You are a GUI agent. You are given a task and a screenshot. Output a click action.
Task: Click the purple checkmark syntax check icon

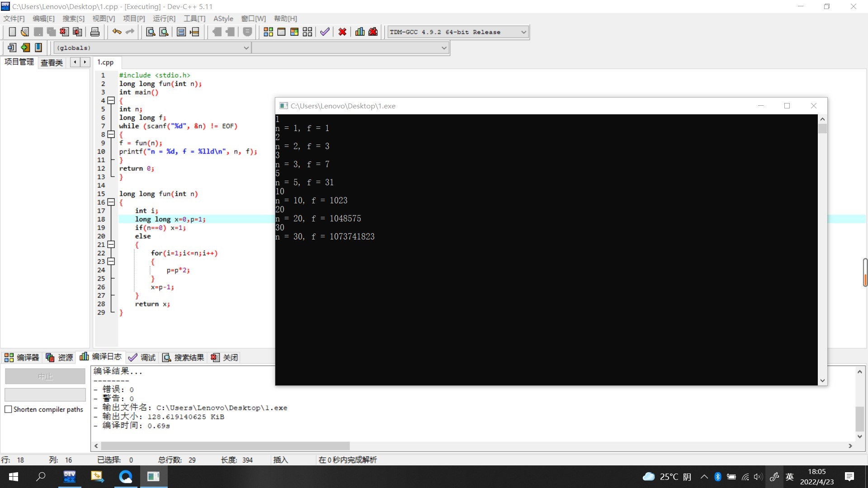pyautogui.click(x=325, y=32)
